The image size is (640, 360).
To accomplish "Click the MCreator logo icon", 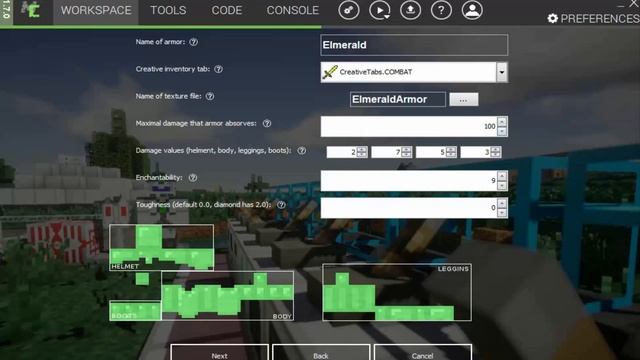I will click(31, 10).
